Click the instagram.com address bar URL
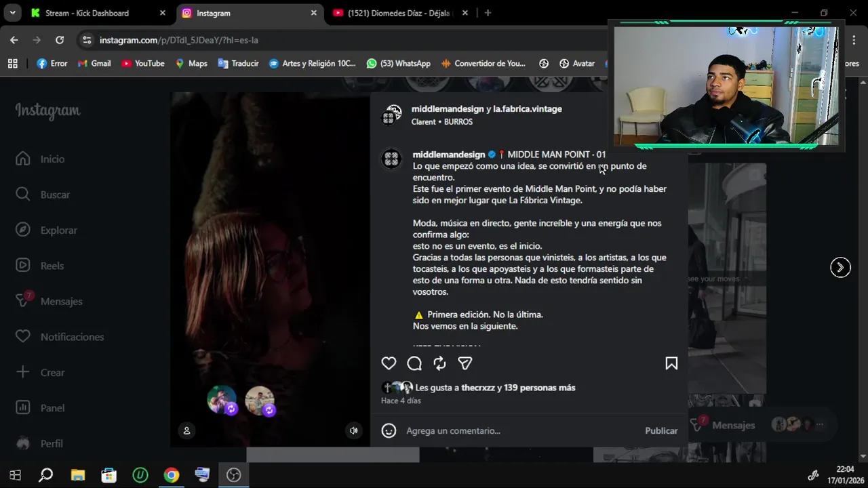 click(x=179, y=40)
